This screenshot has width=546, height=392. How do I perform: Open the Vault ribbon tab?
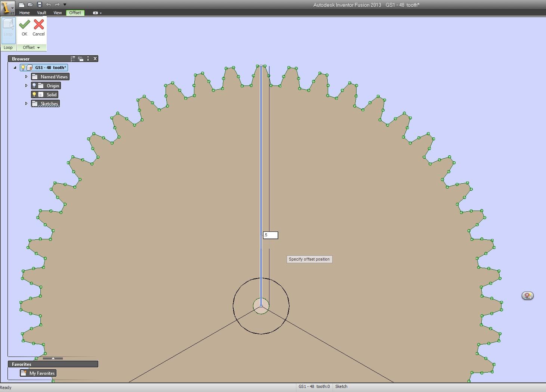pyautogui.click(x=41, y=12)
